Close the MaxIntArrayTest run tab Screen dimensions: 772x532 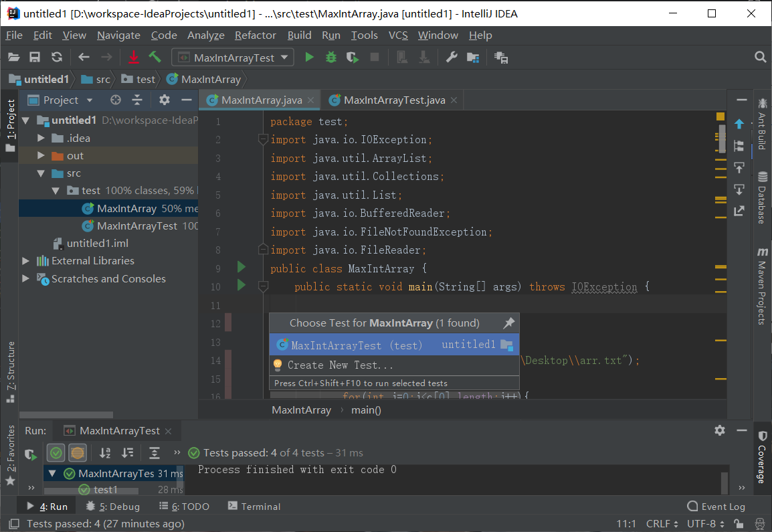click(x=169, y=431)
